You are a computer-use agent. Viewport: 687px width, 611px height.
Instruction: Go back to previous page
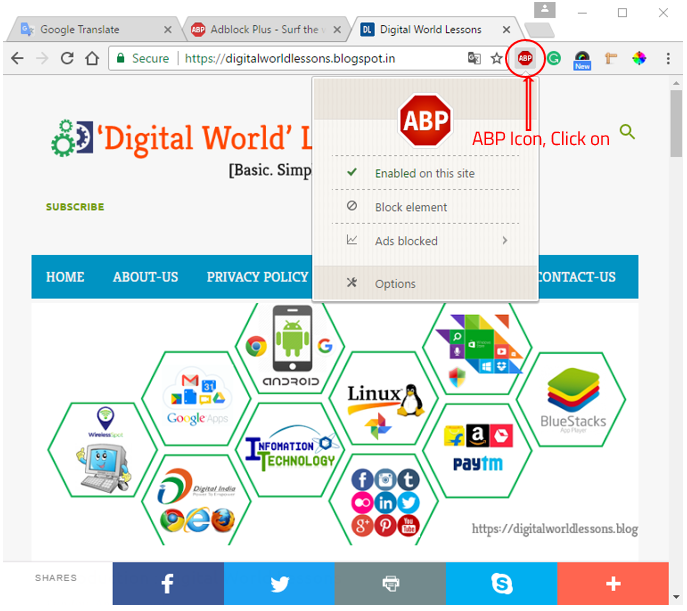click(17, 58)
